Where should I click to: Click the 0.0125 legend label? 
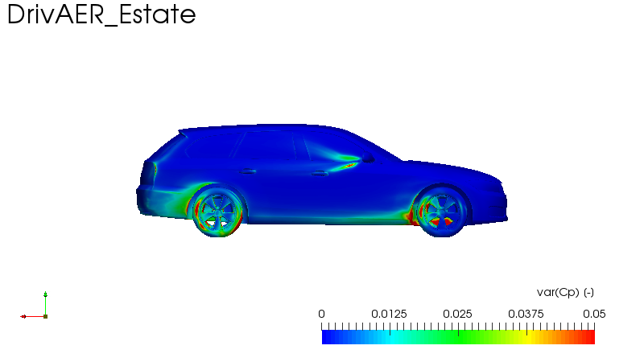(389, 314)
